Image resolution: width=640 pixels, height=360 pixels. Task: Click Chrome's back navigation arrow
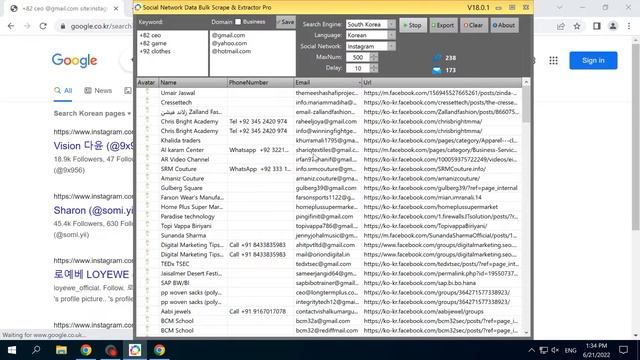11,26
